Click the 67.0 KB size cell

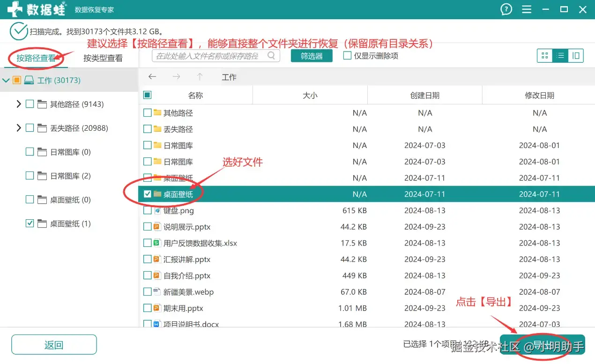[354, 292]
